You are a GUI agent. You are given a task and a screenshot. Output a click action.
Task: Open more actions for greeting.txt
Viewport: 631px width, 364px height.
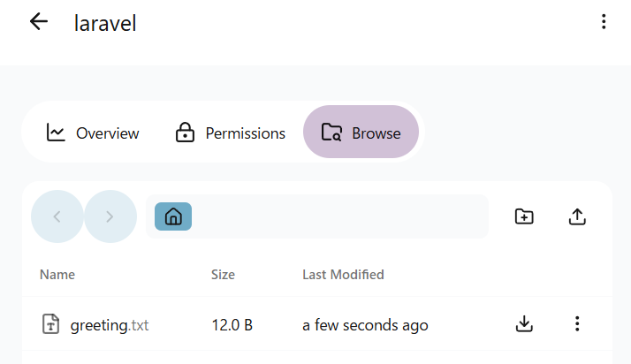tap(577, 324)
